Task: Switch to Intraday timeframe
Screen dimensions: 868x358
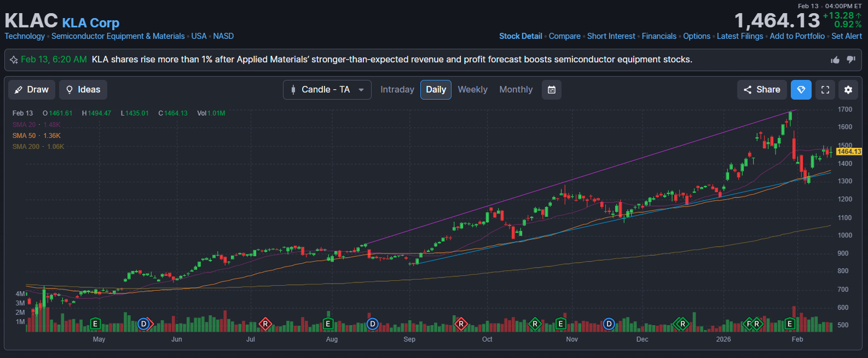Action: [x=397, y=90]
